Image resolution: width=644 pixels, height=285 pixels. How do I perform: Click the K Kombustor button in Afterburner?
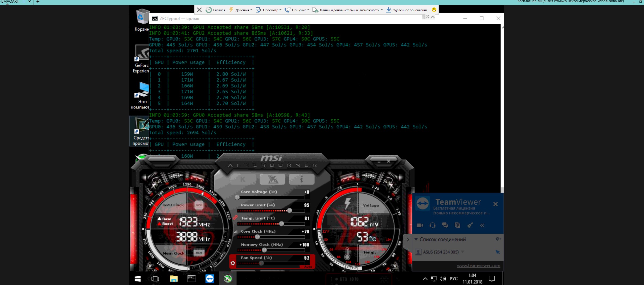[x=243, y=179]
